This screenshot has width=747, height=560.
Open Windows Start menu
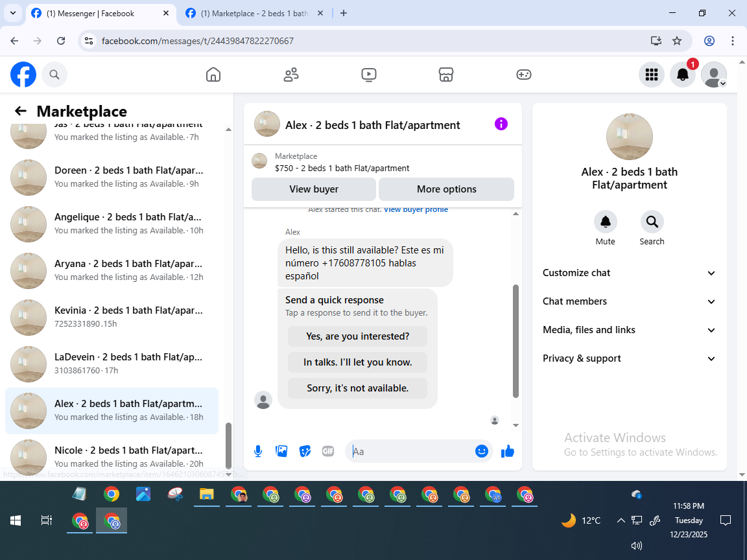(x=16, y=520)
